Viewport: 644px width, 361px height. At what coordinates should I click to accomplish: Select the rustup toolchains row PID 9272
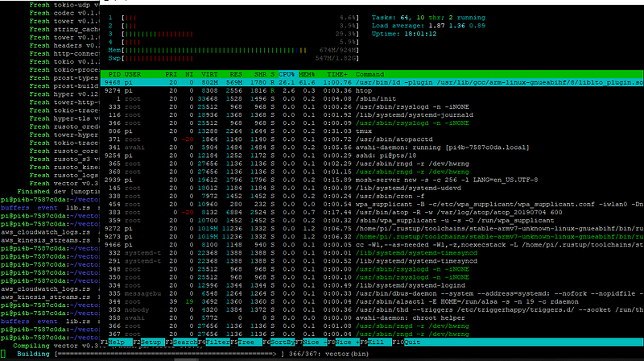coord(372,229)
